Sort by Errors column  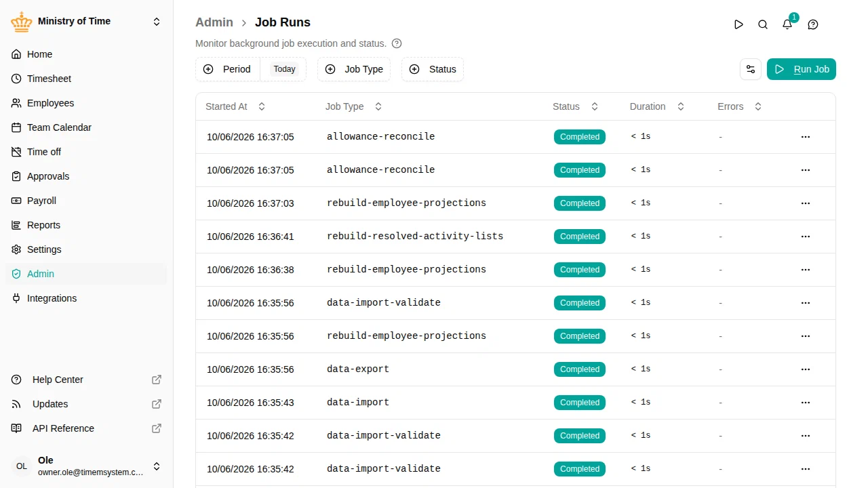(740, 106)
